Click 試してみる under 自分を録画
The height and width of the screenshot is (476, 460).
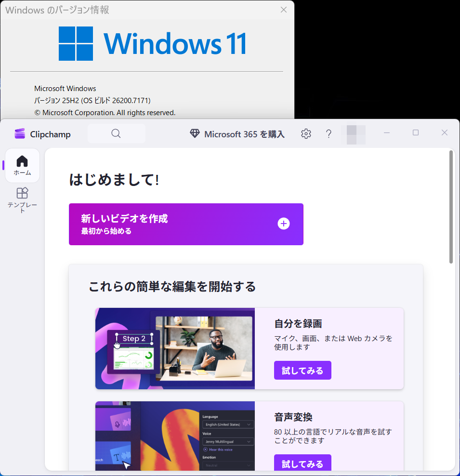[302, 370]
